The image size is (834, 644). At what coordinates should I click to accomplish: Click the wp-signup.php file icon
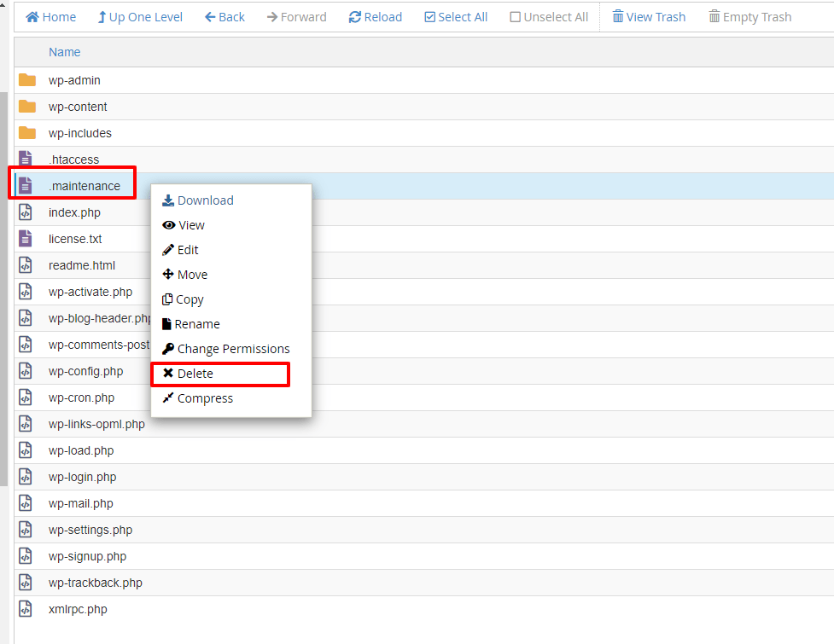coord(26,556)
